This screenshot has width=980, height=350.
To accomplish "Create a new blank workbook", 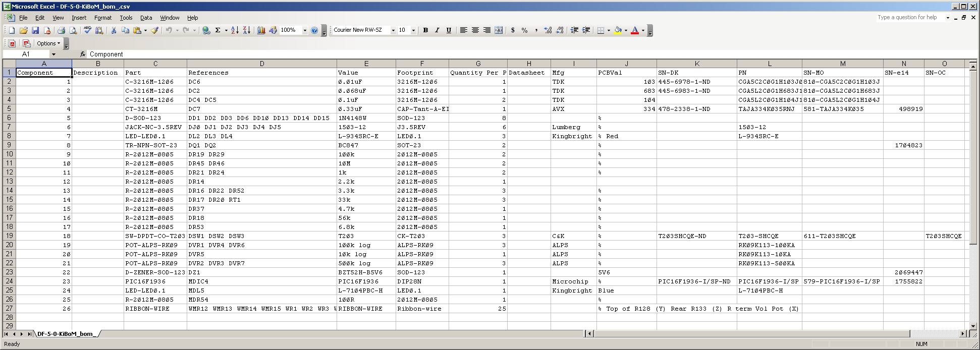I will coord(12,30).
